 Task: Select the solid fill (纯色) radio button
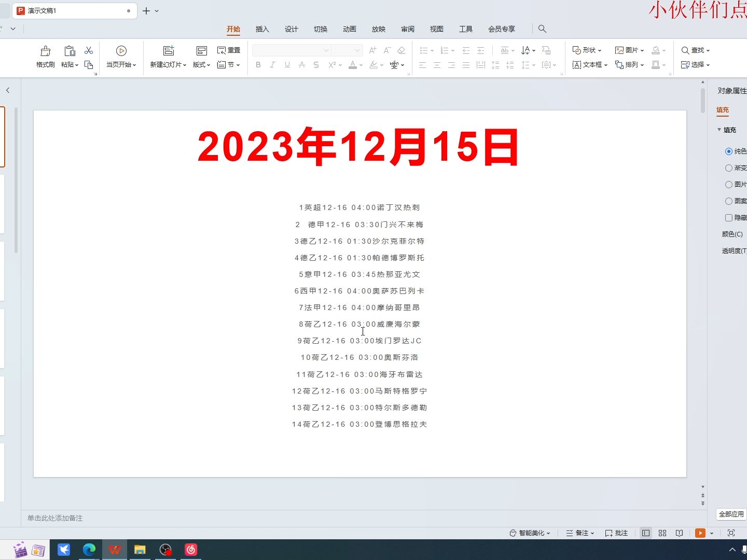(729, 151)
